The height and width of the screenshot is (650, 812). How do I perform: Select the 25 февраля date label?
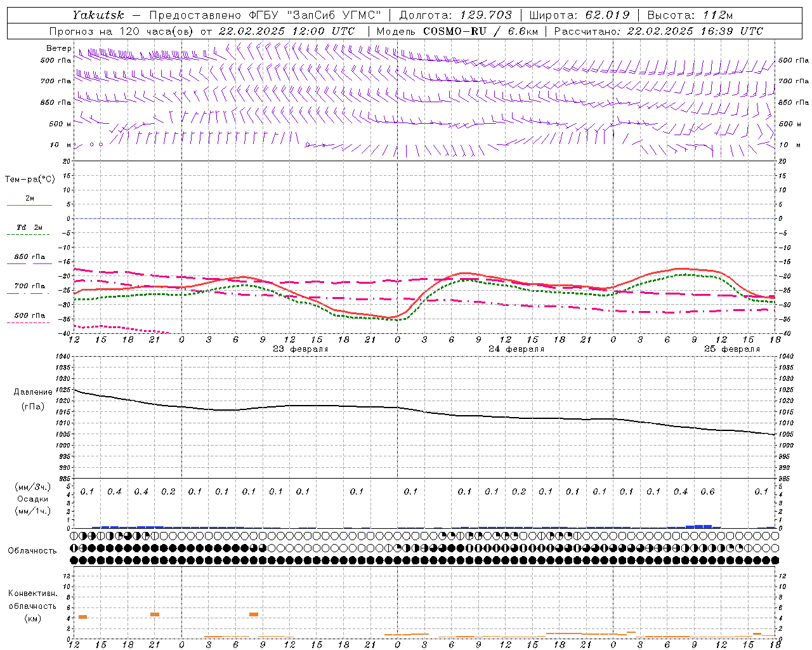tap(732, 349)
